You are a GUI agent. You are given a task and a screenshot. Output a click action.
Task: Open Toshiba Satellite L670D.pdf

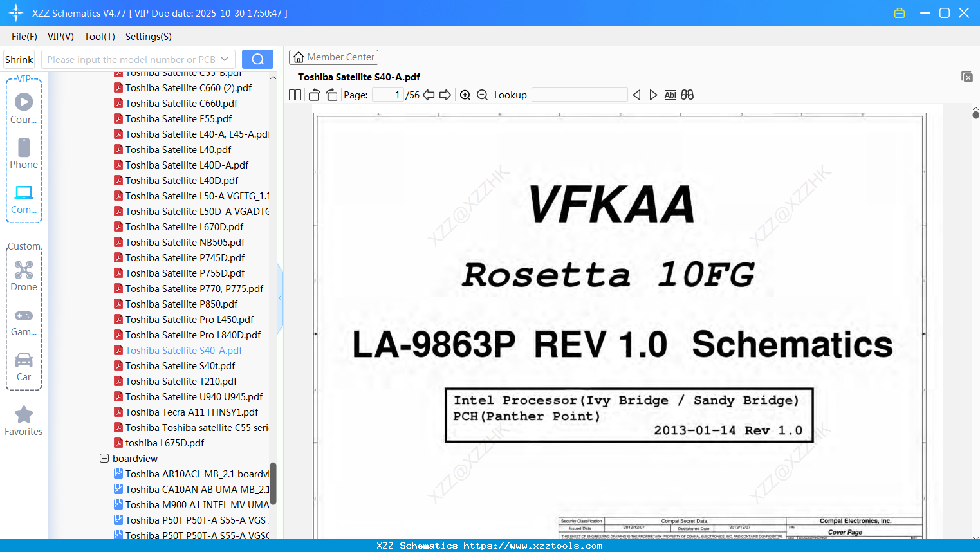point(184,227)
